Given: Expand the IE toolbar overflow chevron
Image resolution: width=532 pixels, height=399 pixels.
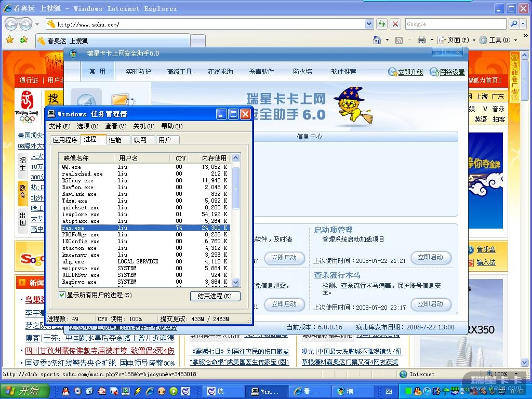Looking at the screenshot, I should pos(526,35).
